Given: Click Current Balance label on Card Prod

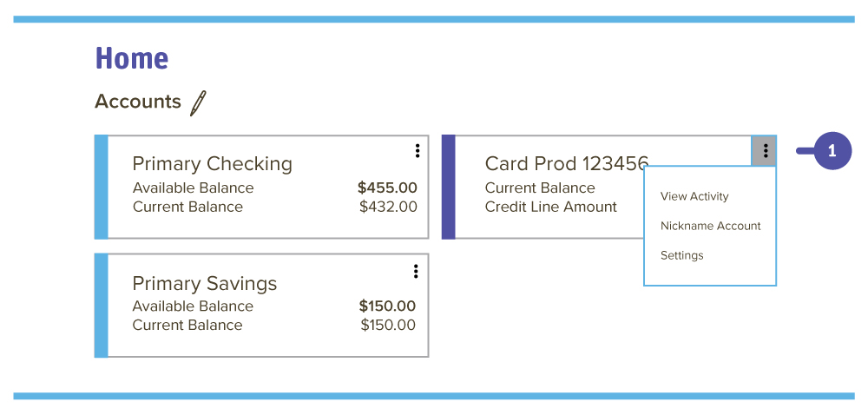Looking at the screenshot, I should pos(540,188).
